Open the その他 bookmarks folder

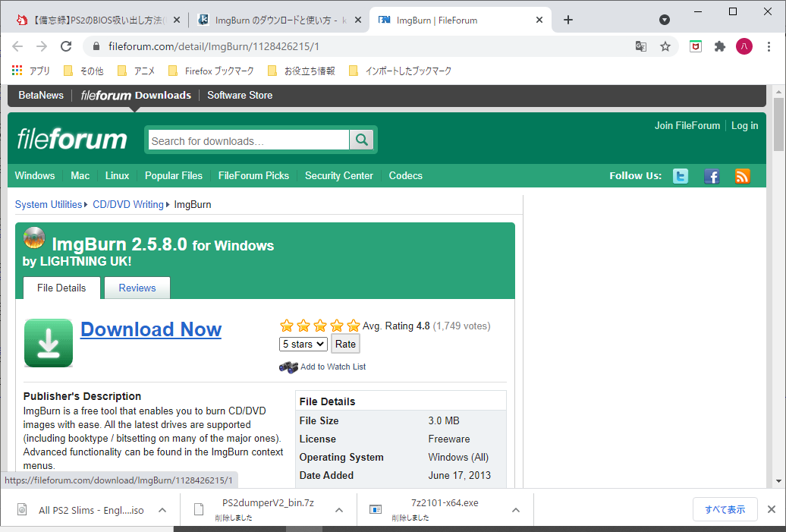point(83,71)
